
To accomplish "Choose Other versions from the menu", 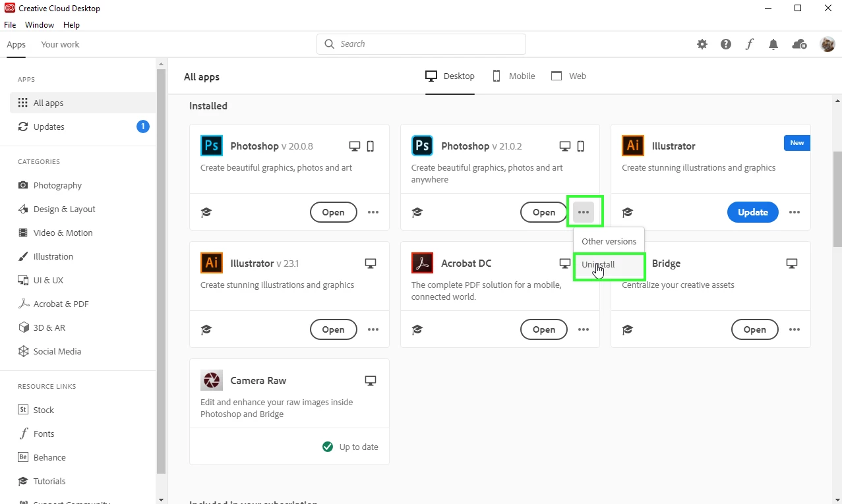I will (x=609, y=241).
